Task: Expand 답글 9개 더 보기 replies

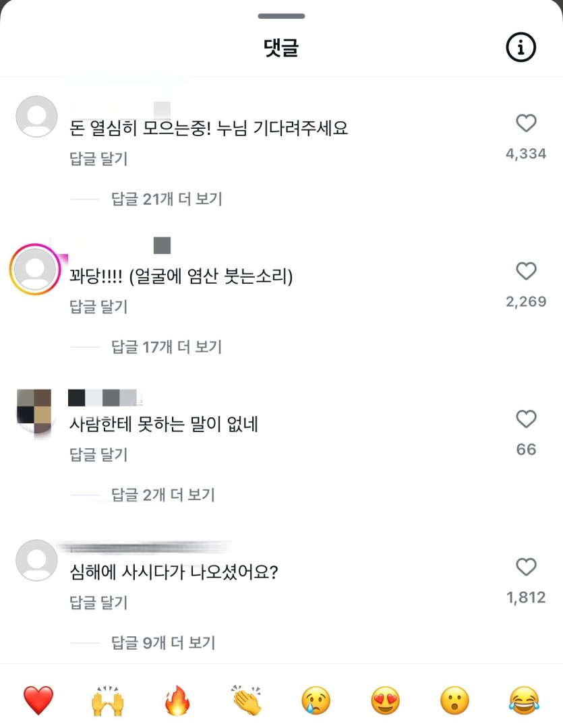Action: pyautogui.click(x=163, y=643)
